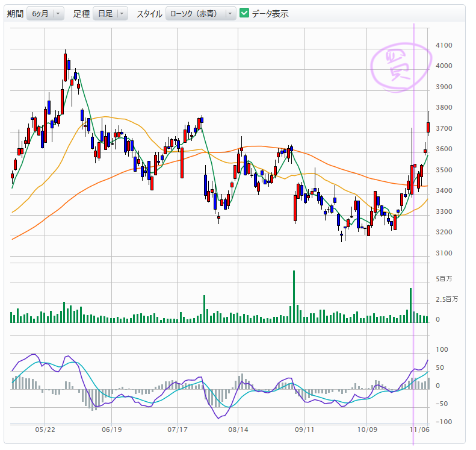Select the 5百万 volume axis label
Viewport: 476px width, 450px height.
[x=444, y=280]
